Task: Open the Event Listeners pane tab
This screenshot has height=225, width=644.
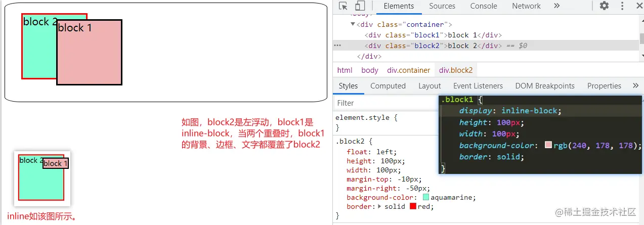Action: pos(478,86)
